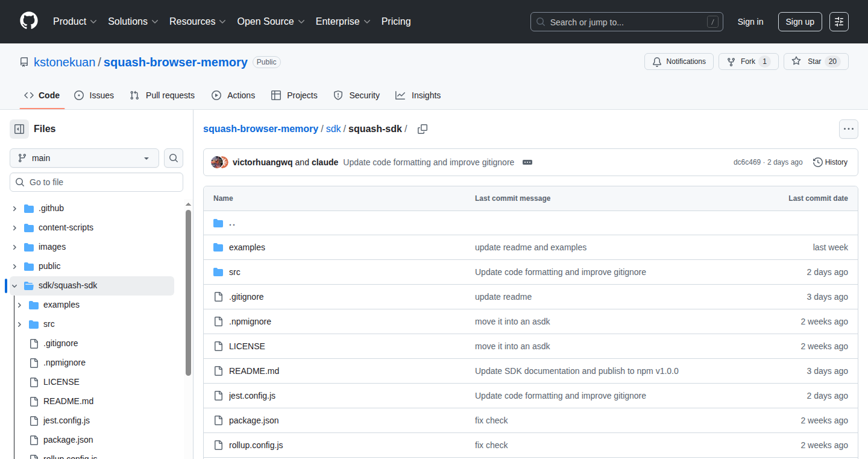Click the search files magnifier button

coord(174,158)
